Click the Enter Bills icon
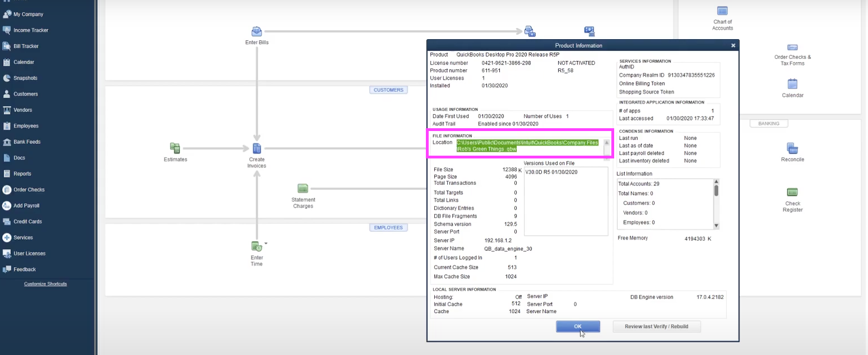Image resolution: width=868 pixels, height=355 pixels. tap(257, 32)
